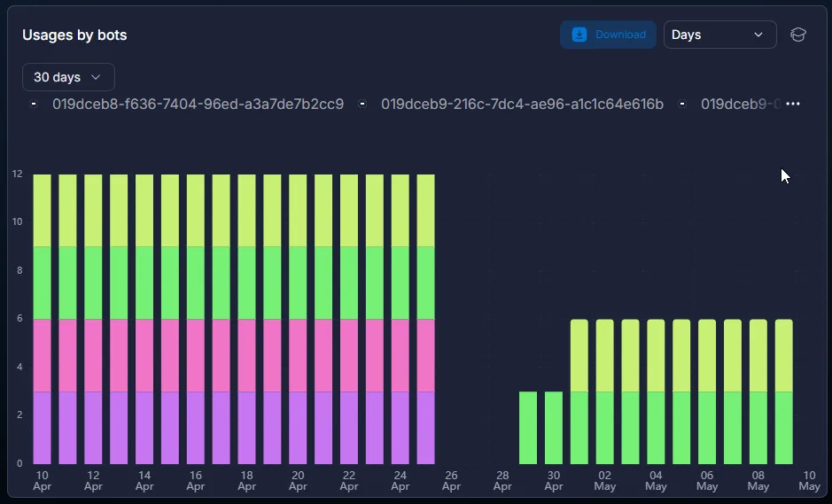The height and width of the screenshot is (504, 832).
Task: Toggle legend series 019dceb8-f636-7404-96ed-a3a7de7b2cc9
Action: [188, 104]
